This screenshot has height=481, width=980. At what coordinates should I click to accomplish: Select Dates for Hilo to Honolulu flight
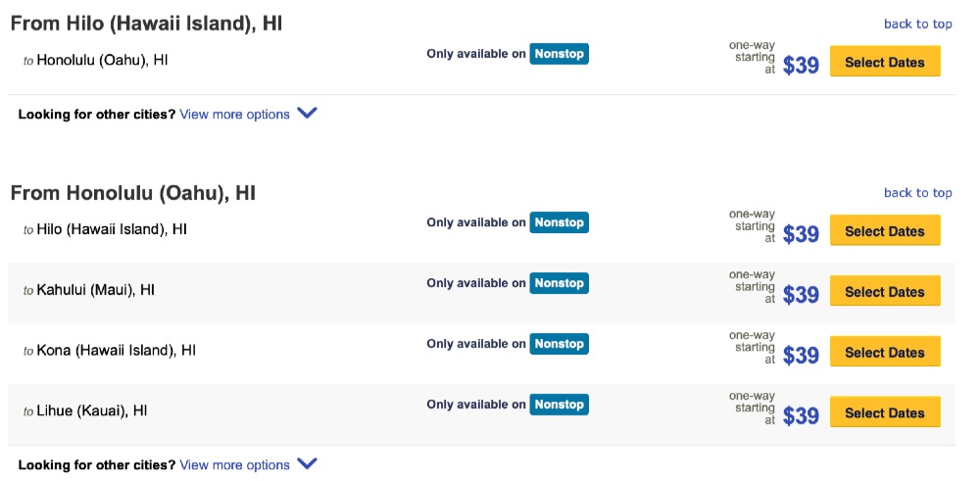[x=884, y=62]
